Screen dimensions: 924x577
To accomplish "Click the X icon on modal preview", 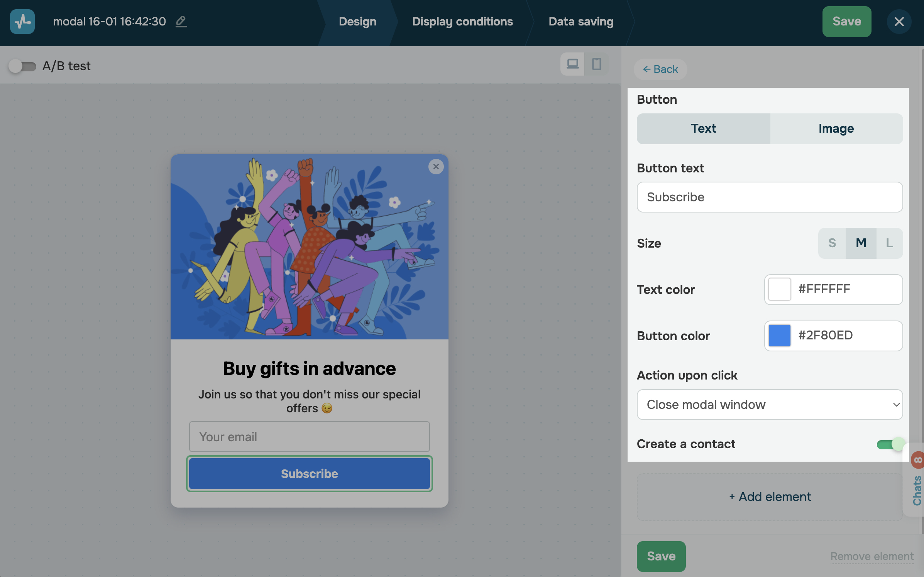I will (x=436, y=167).
